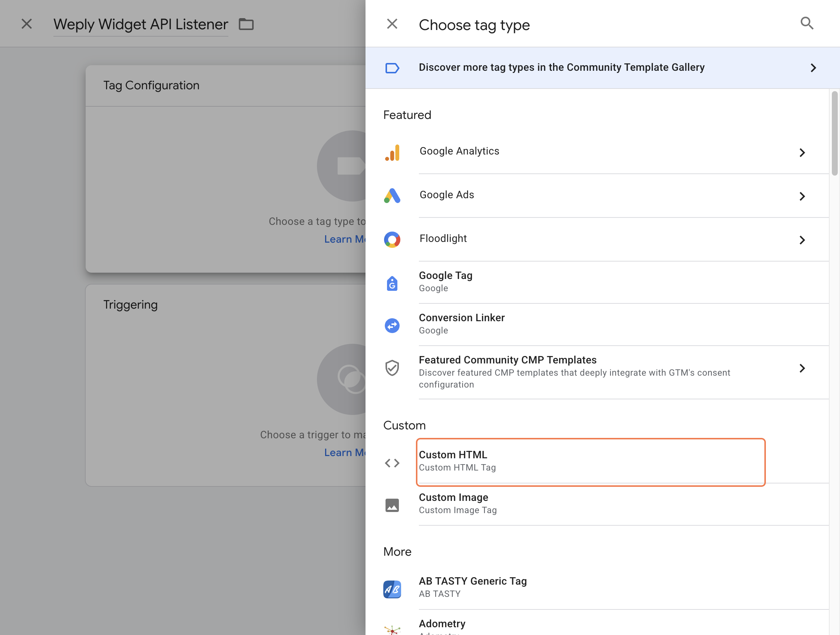The width and height of the screenshot is (840, 635).
Task: Click the Floodlight ring icon
Action: (x=392, y=239)
